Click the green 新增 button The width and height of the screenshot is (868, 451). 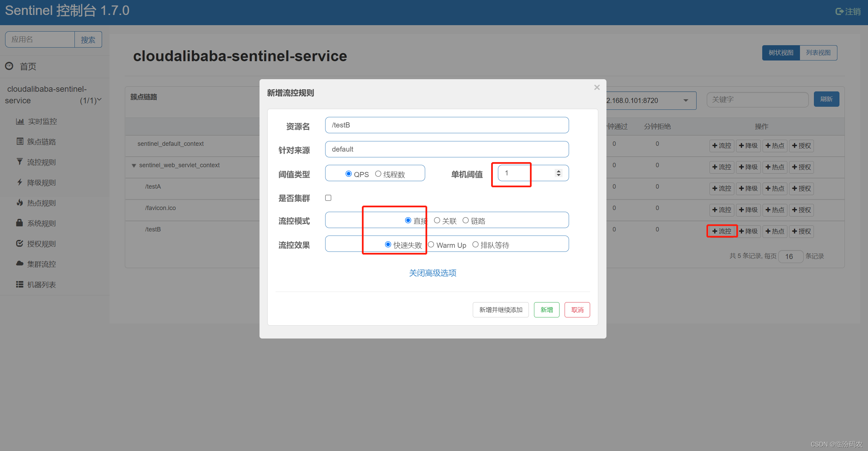click(547, 310)
